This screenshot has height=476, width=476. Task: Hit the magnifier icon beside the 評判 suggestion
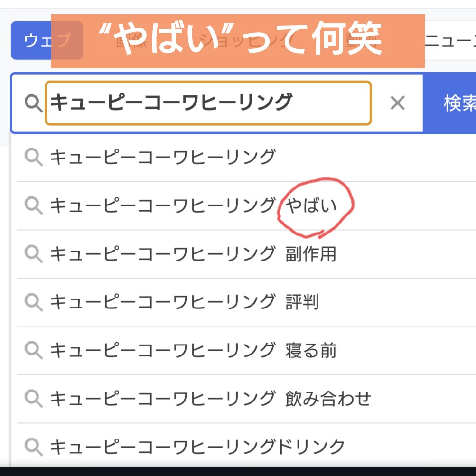pos(34,302)
